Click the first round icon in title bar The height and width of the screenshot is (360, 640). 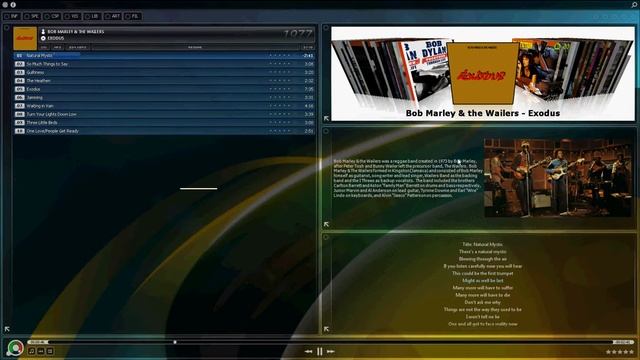click(x=6, y=4)
